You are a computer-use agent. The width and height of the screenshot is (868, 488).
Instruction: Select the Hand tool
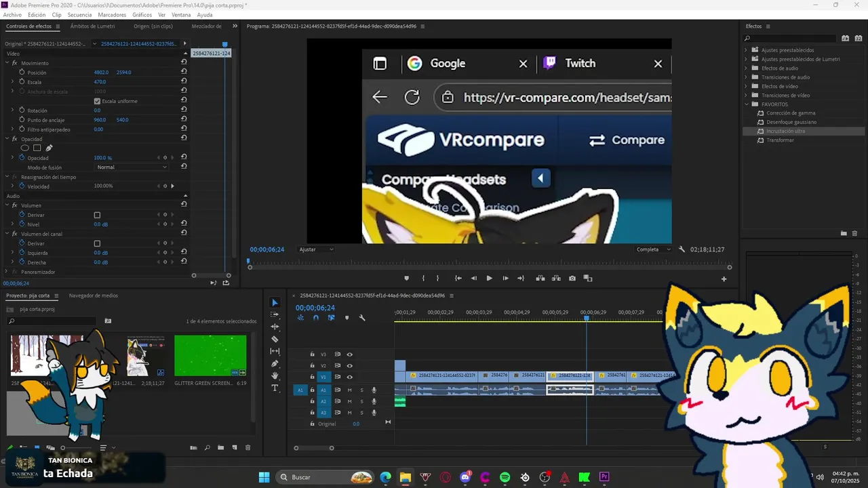tap(275, 375)
